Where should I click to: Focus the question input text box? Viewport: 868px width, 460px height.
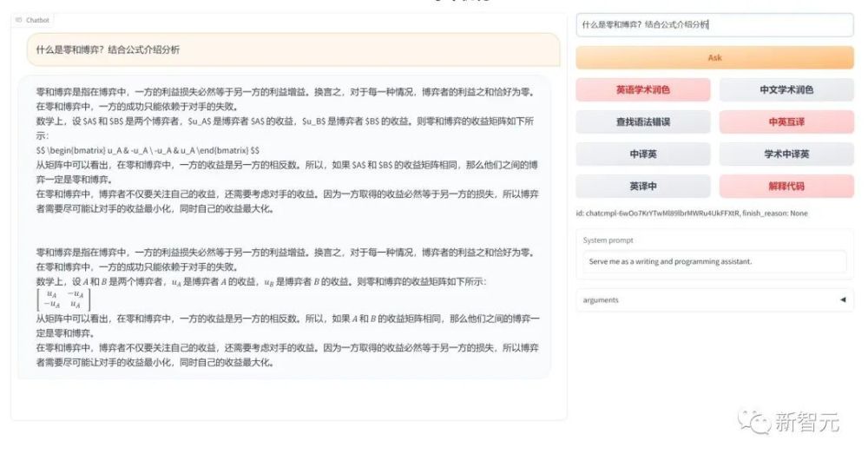coord(714,25)
